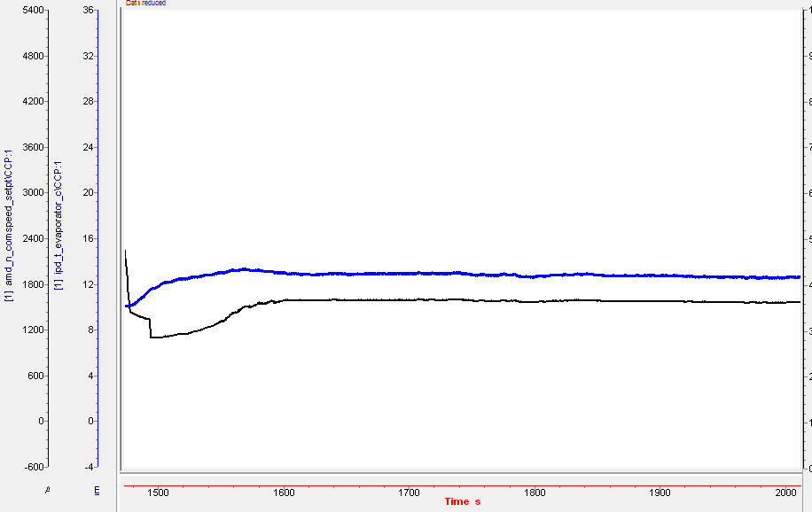Click the 1500 tick on time axis
Viewport: 812px width, 512px height.
158,493
